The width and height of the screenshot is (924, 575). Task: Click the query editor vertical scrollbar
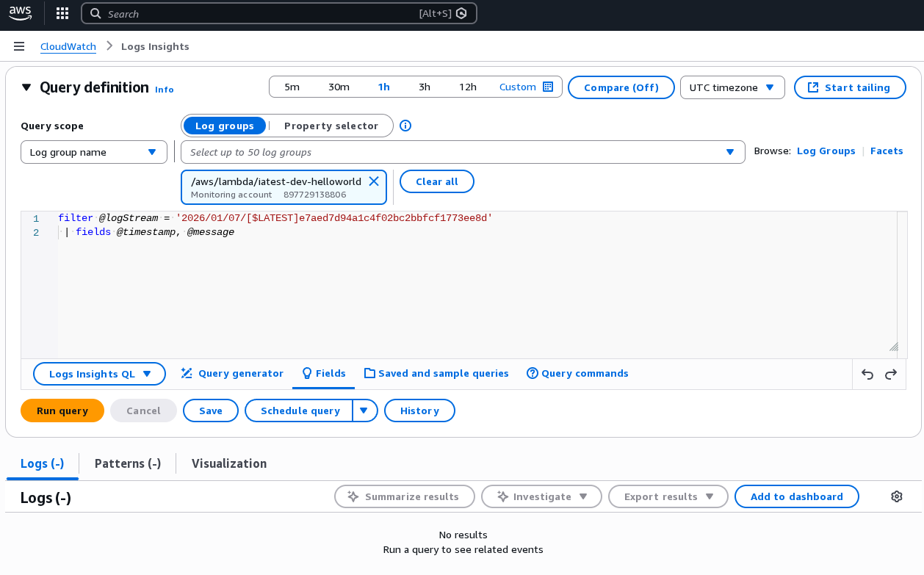point(902,285)
